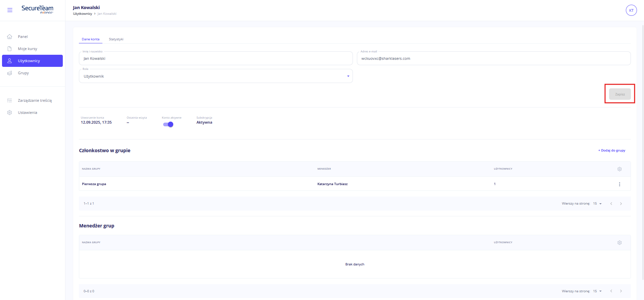
Task: Open the KT user avatar menu
Action: (631, 10)
